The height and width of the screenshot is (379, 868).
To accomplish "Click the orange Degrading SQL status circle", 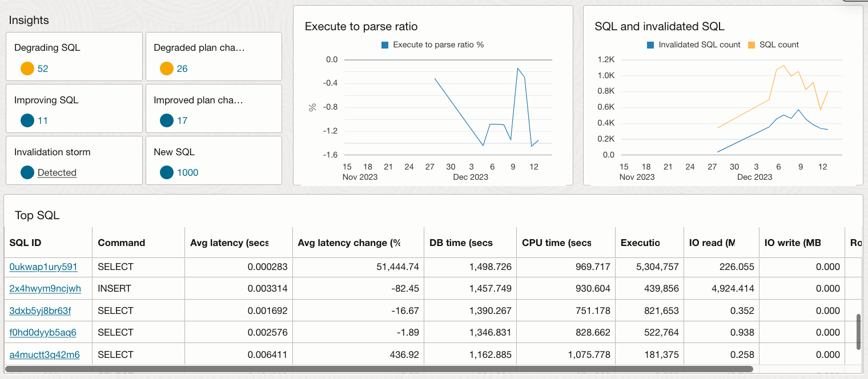I will click(27, 68).
